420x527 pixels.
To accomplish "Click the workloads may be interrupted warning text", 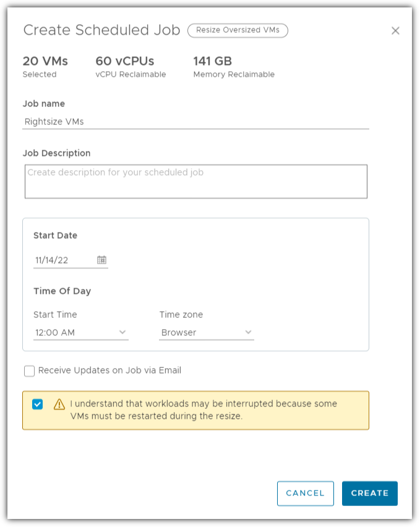I will pos(204,410).
